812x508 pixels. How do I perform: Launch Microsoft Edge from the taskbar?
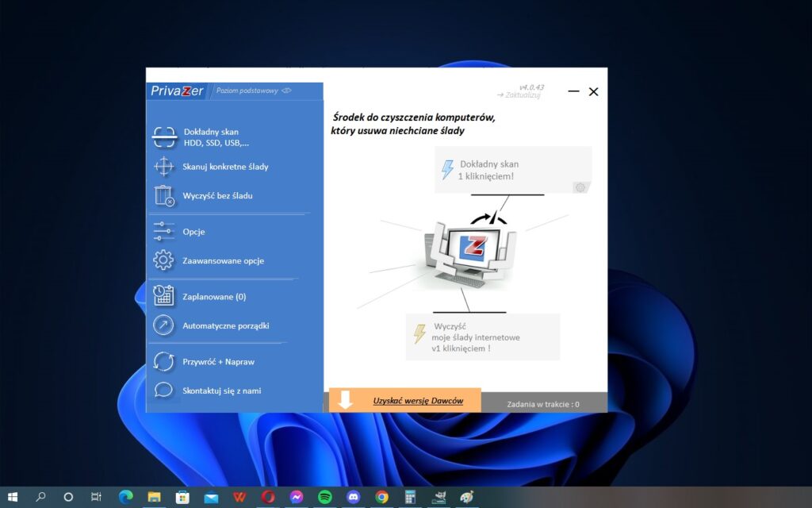125,497
